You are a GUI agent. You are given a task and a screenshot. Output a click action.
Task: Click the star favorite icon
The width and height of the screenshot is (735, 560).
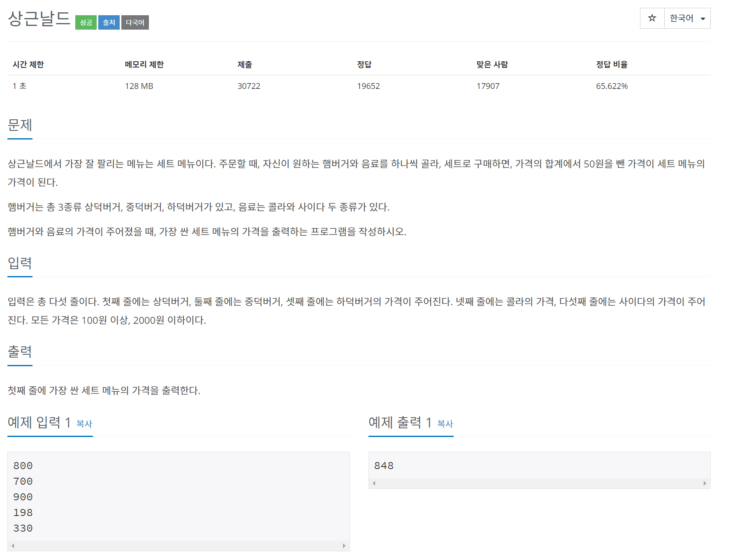click(x=652, y=18)
